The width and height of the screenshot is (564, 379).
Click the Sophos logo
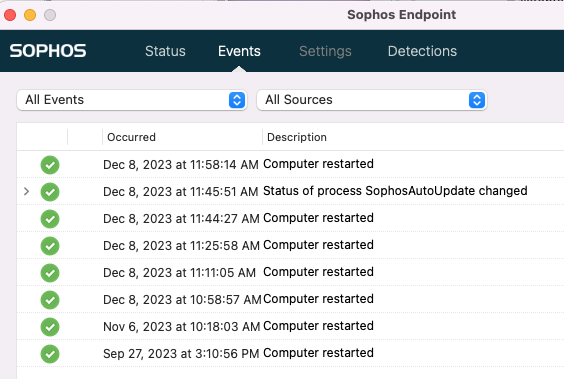pos(48,51)
